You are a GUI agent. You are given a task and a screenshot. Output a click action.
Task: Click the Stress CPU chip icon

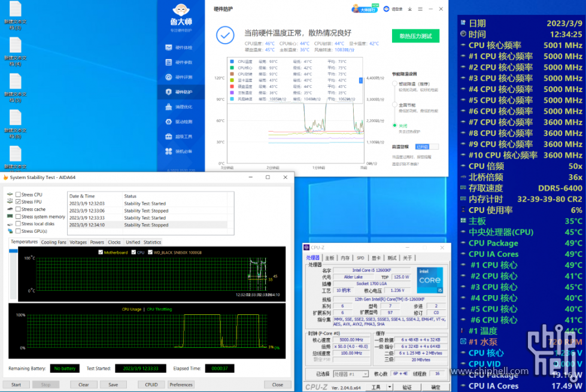coord(10,195)
